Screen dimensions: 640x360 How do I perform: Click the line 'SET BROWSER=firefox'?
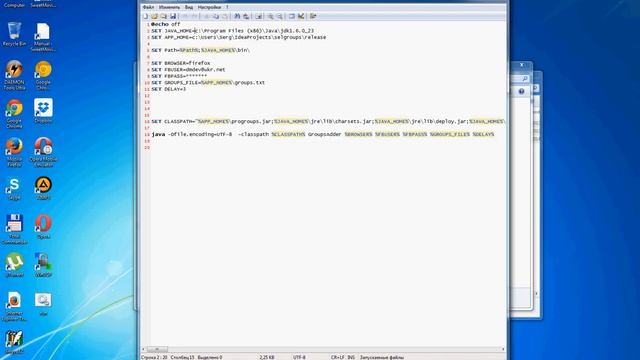coord(181,63)
